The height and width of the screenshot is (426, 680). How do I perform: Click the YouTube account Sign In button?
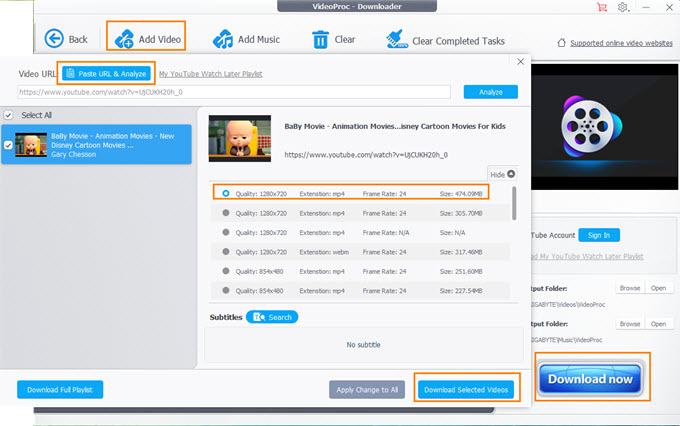599,235
